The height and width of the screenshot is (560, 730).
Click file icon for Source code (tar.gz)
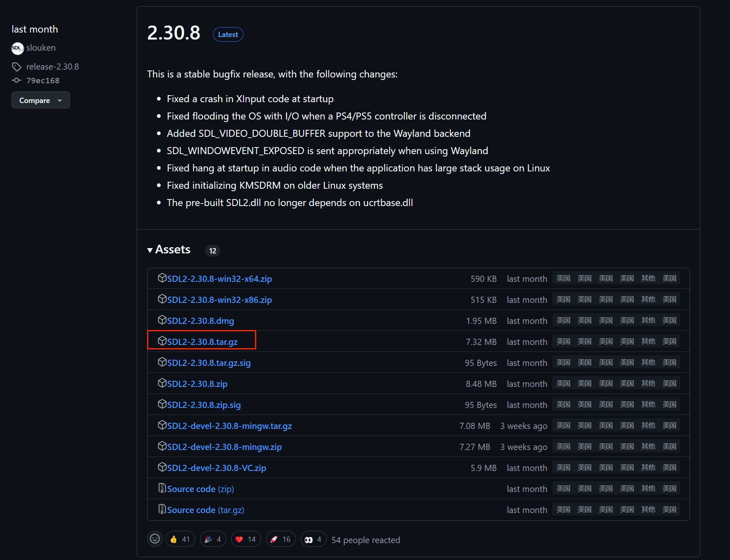(x=162, y=509)
